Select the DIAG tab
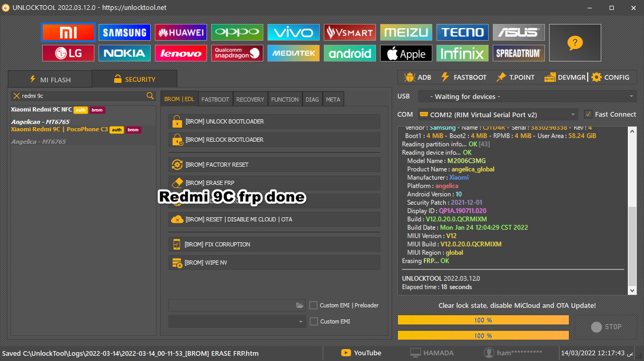Screen dimensions: 644x361 click(x=312, y=99)
